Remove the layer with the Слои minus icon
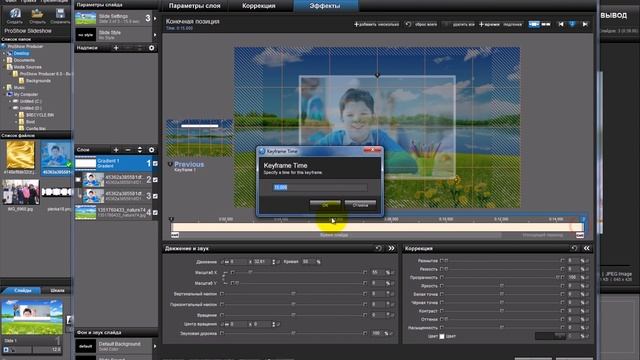The width and height of the screenshot is (640, 360). [x=128, y=150]
